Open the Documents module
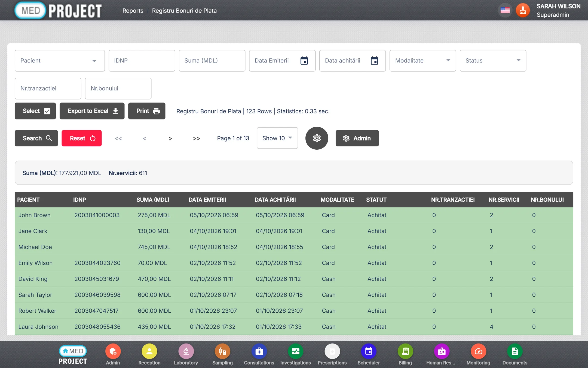The width and height of the screenshot is (588, 368). click(x=515, y=354)
